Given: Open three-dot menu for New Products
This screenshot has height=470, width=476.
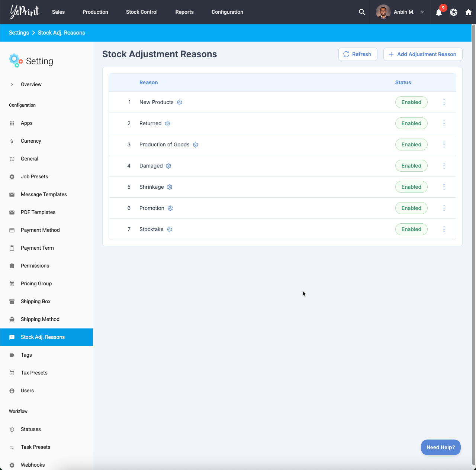Looking at the screenshot, I should tap(444, 102).
